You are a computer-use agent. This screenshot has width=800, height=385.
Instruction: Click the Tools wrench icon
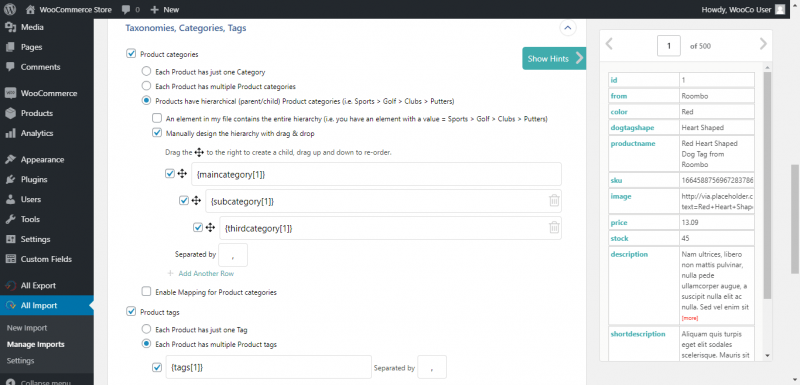click(10, 219)
